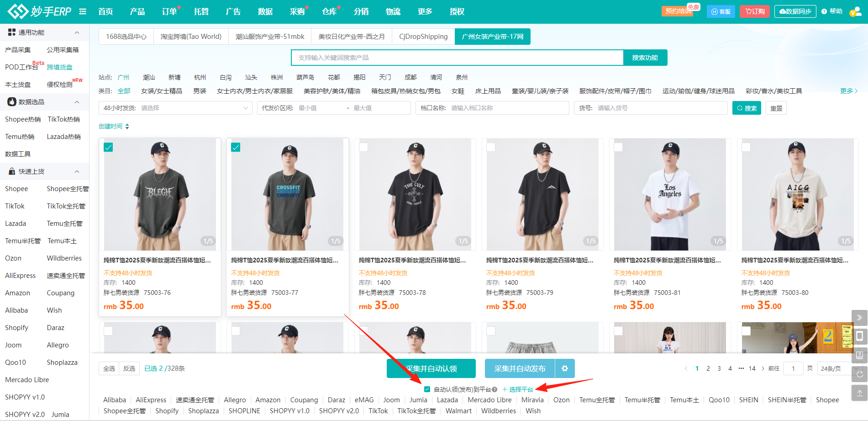The width and height of the screenshot is (868, 421).
Task: Go to previous page arrow
Action: [x=686, y=368]
